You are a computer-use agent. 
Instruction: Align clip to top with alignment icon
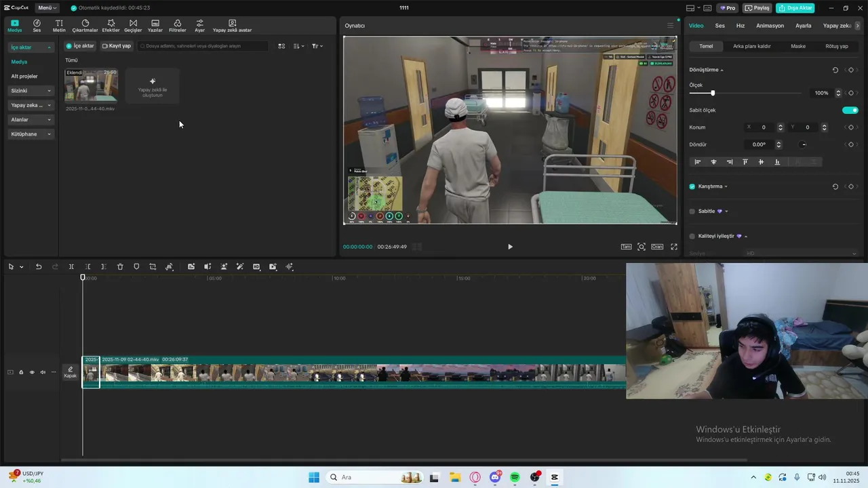tap(745, 162)
